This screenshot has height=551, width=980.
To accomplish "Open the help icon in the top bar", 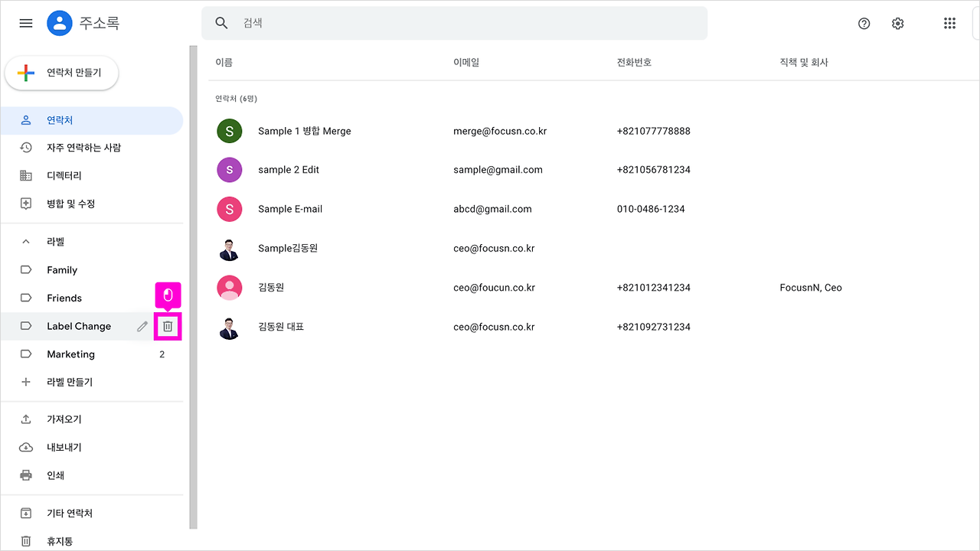I will (864, 24).
